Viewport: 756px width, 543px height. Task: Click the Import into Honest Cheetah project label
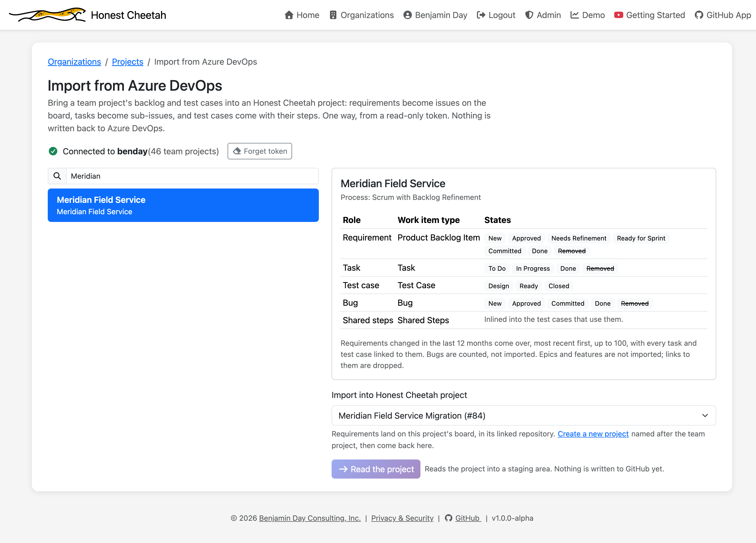(399, 395)
